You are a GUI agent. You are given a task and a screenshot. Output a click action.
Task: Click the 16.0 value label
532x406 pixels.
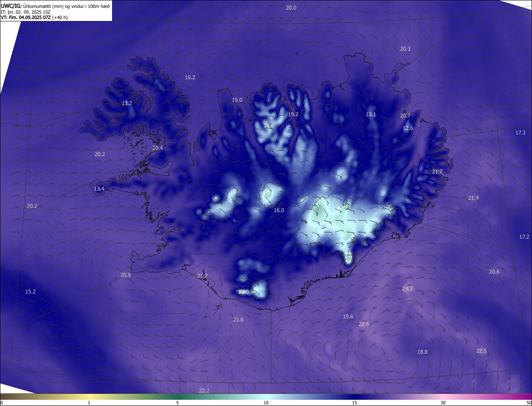[279, 210]
